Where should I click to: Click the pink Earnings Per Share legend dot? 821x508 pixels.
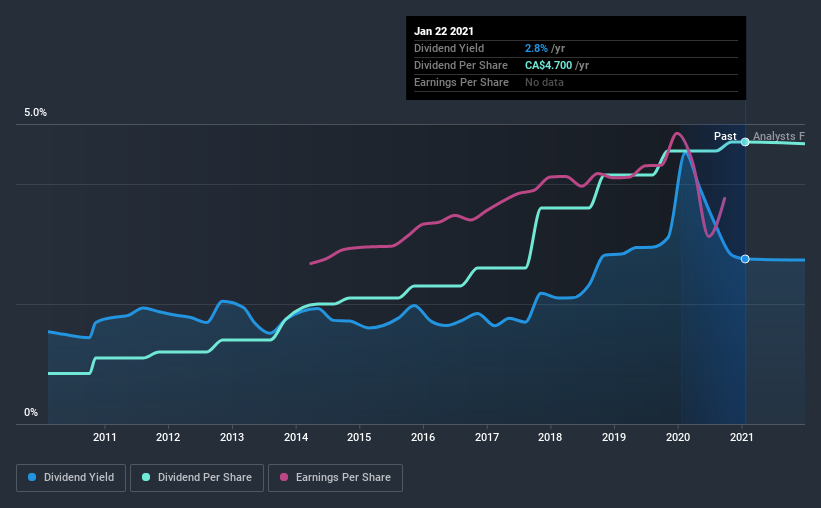284,477
